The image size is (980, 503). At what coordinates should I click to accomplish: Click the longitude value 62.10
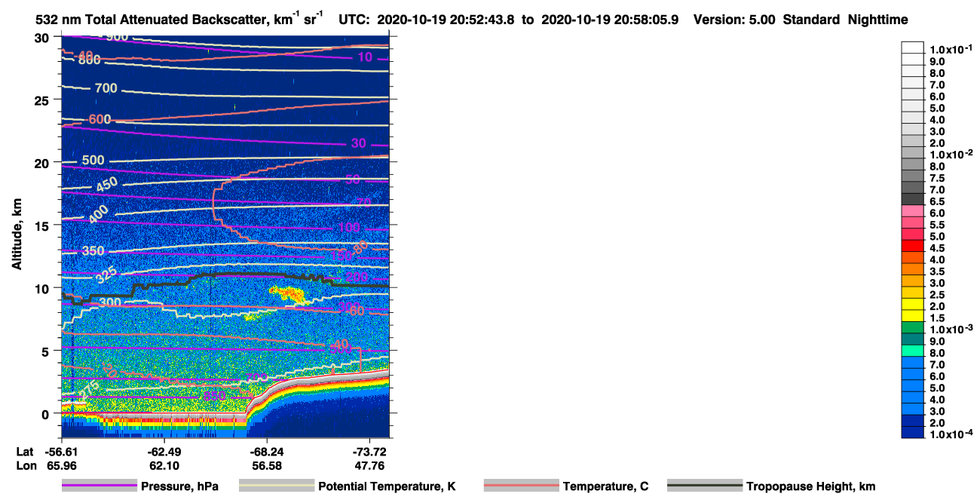click(164, 465)
